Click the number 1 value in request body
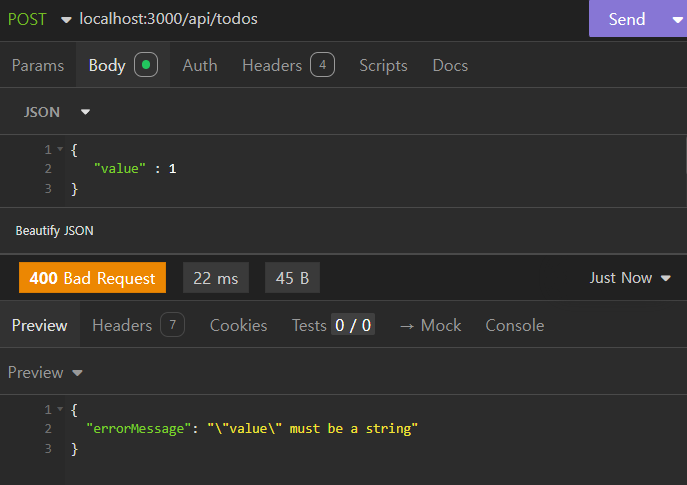 [x=173, y=169]
